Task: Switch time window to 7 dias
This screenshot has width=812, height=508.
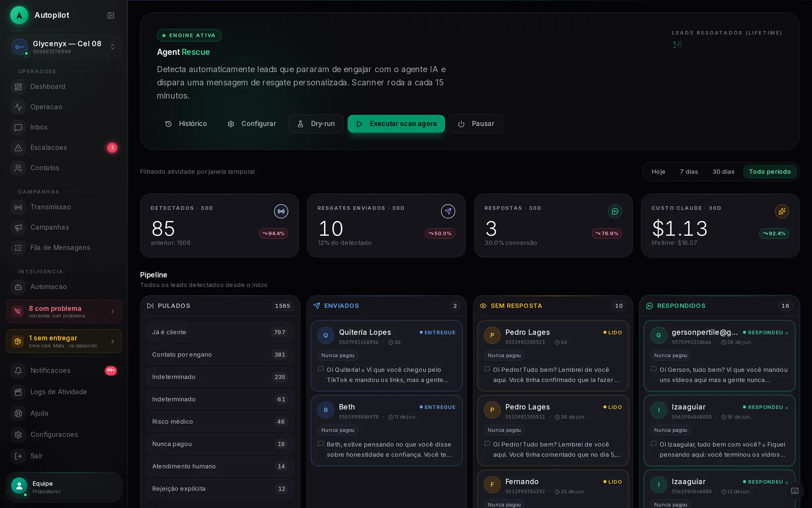Action: 689,172
